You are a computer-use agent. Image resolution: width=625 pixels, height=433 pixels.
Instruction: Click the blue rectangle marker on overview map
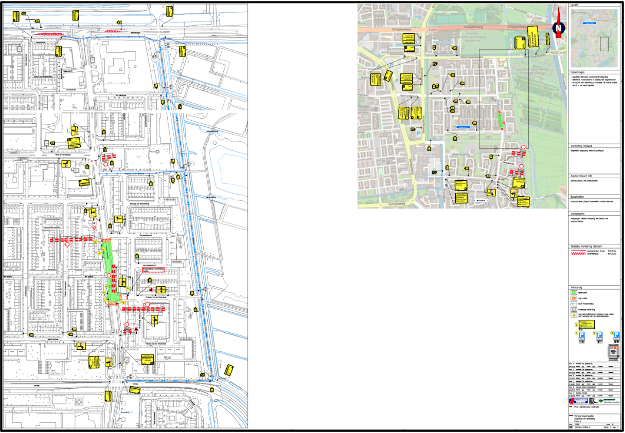[x=462, y=128]
